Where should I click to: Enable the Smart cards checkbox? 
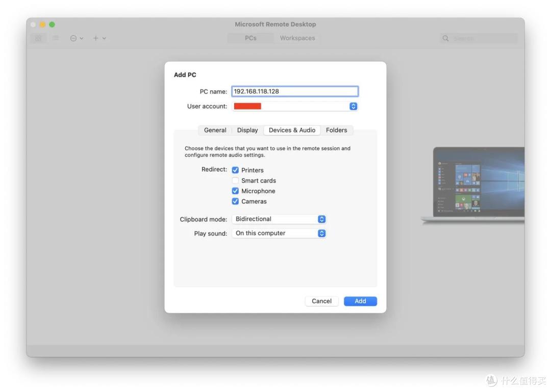[x=235, y=180]
